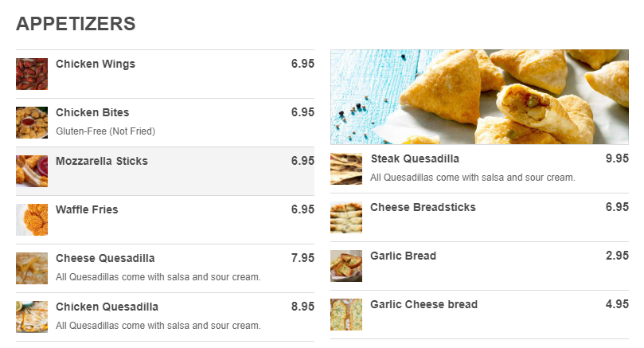Click the large appetizer banner photo

click(x=479, y=96)
